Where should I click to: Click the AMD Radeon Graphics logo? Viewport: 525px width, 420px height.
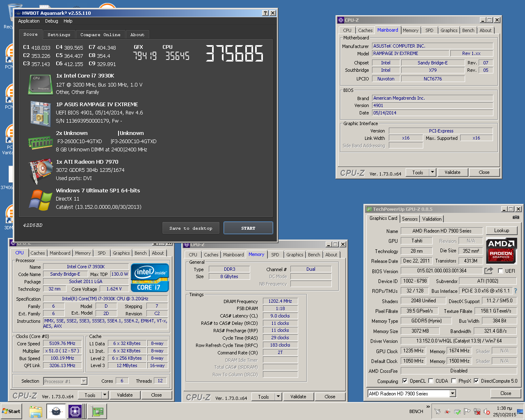point(501,251)
